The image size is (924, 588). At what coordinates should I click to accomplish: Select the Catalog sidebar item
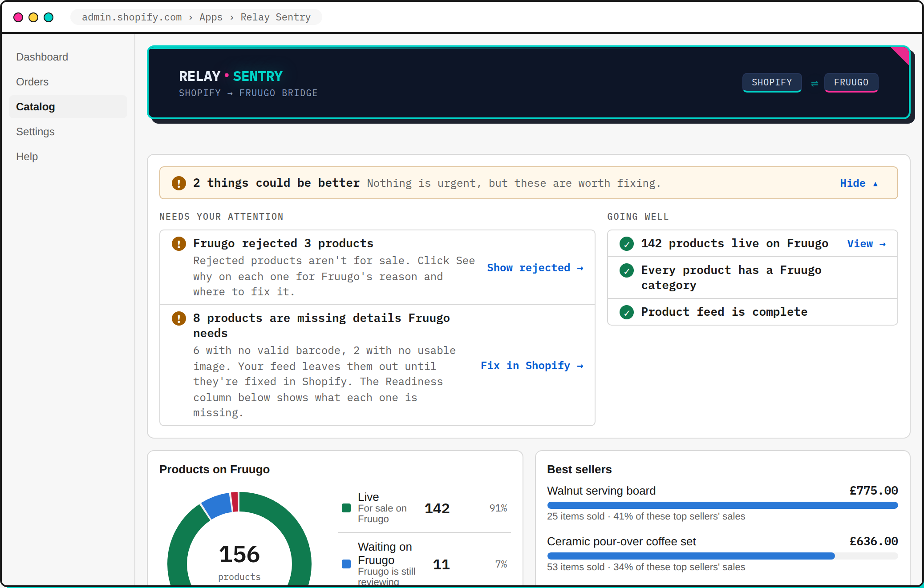(68, 107)
